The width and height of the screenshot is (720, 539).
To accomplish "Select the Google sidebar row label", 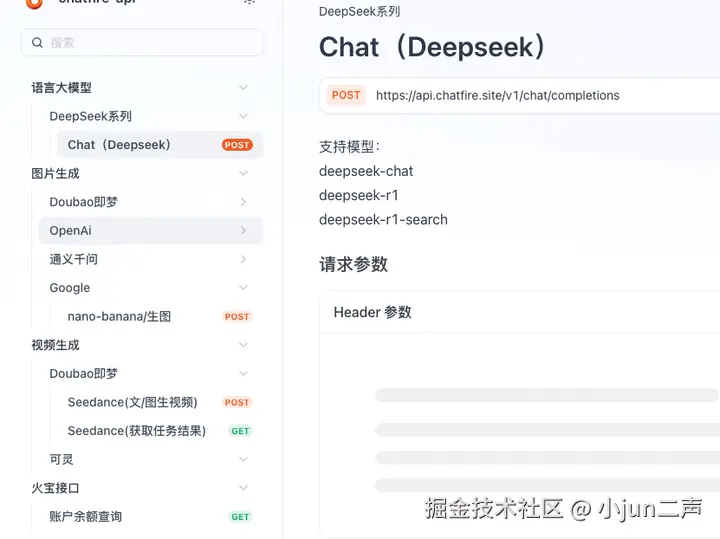I will click(69, 288).
